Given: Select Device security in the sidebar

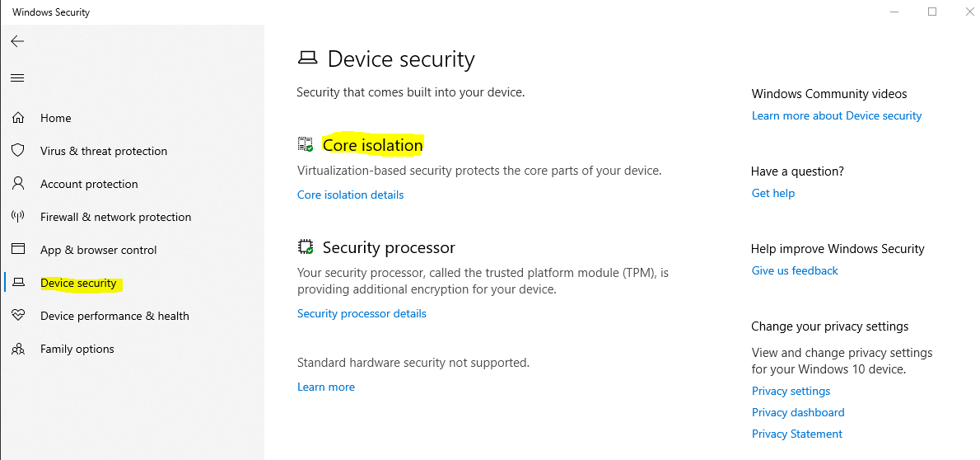Looking at the screenshot, I should [x=78, y=283].
